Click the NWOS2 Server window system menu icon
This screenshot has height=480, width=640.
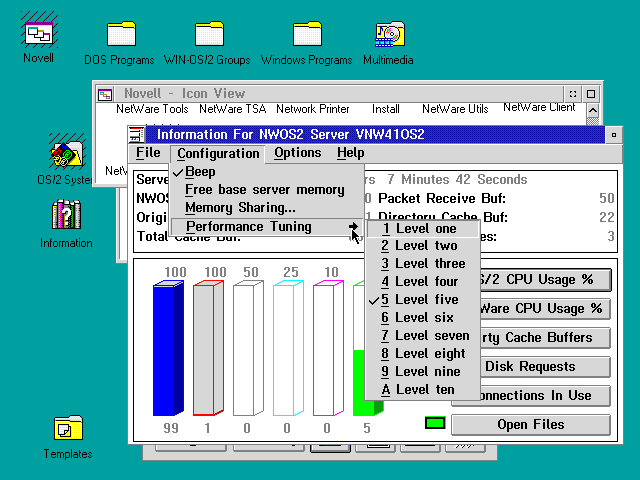point(137,134)
